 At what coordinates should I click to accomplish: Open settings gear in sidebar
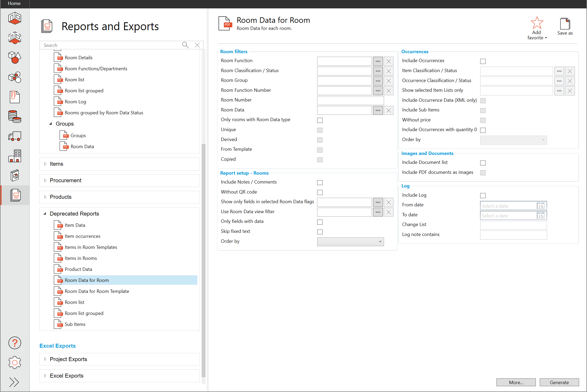coord(15,363)
